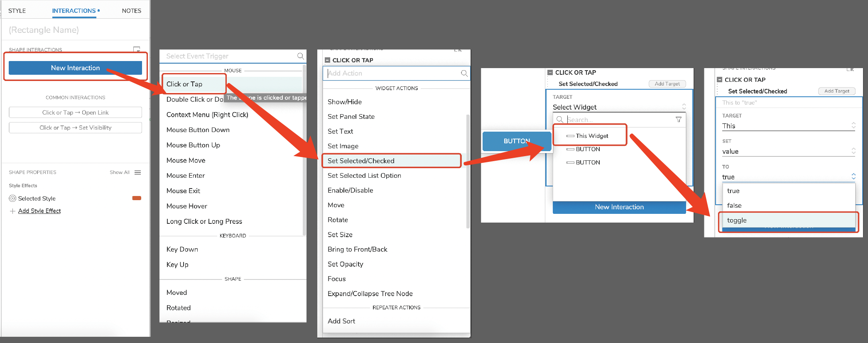Choose the Set Selected List Option action
The width and height of the screenshot is (868, 343).
pyautogui.click(x=364, y=176)
